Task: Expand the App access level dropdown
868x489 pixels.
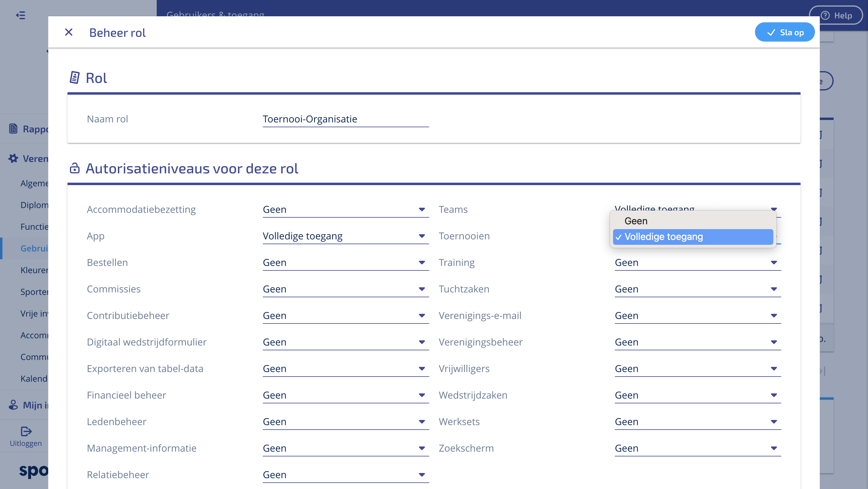Action: point(345,236)
